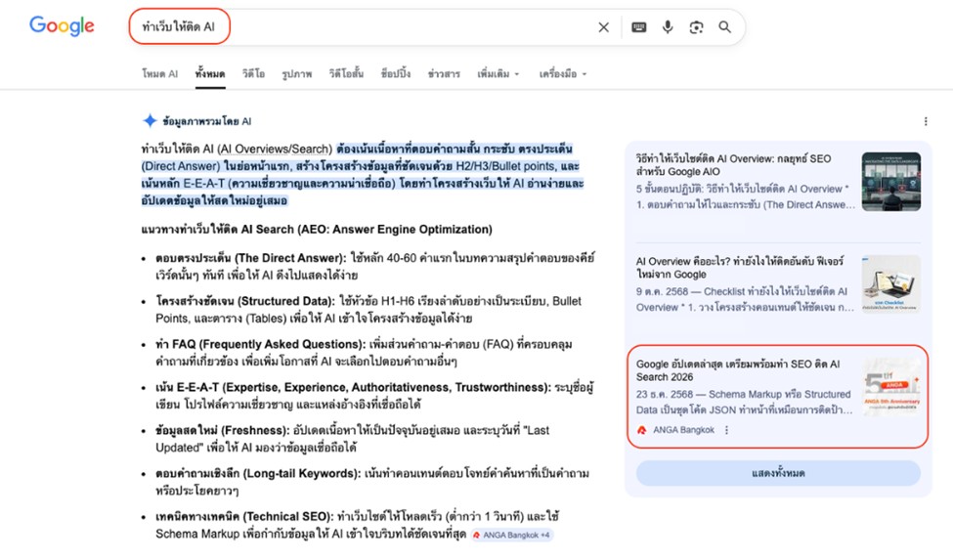Viewport: 953px width, 560px height.
Task: Open the AI Overview คืออะไร article link
Action: pos(739,269)
